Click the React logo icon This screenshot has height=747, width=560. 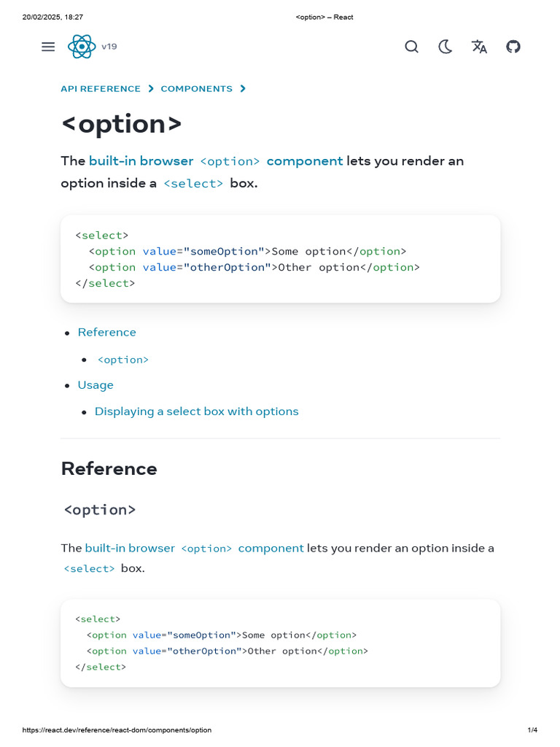click(81, 47)
